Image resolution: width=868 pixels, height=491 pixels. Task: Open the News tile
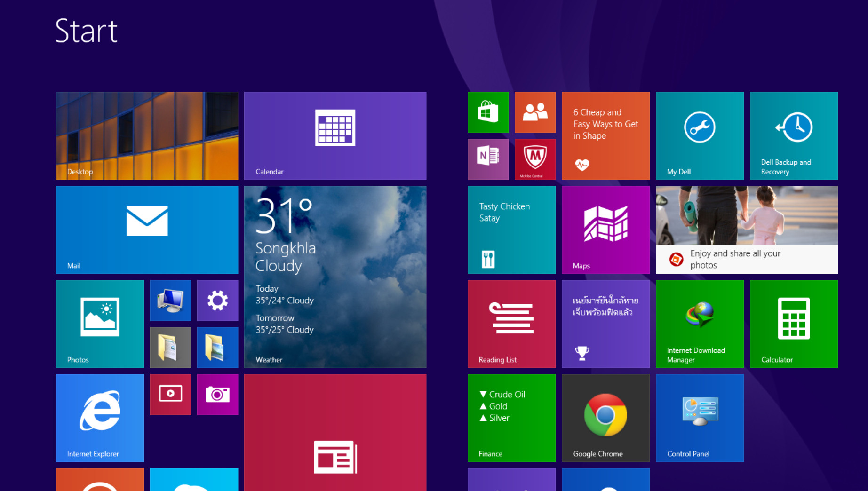335,432
